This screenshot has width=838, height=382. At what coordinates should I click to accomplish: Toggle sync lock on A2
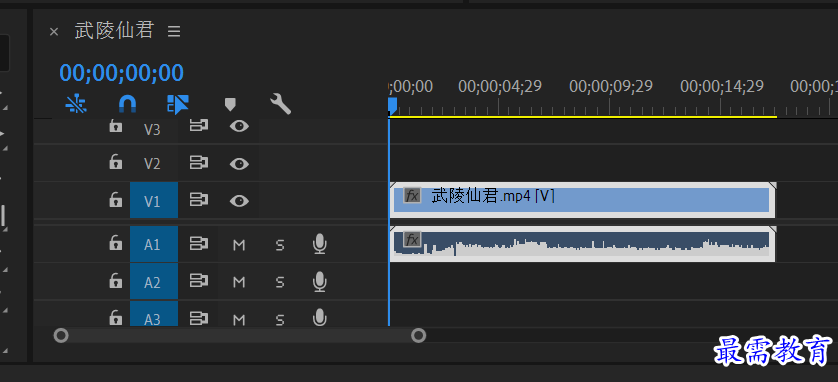pos(198,281)
